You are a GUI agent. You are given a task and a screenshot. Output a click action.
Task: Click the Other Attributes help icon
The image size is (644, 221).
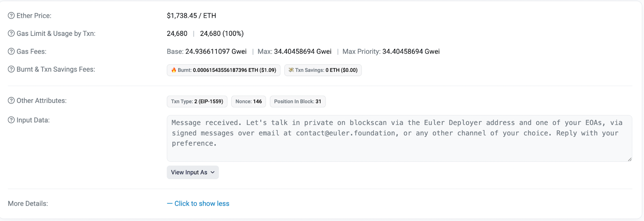pos(11,101)
